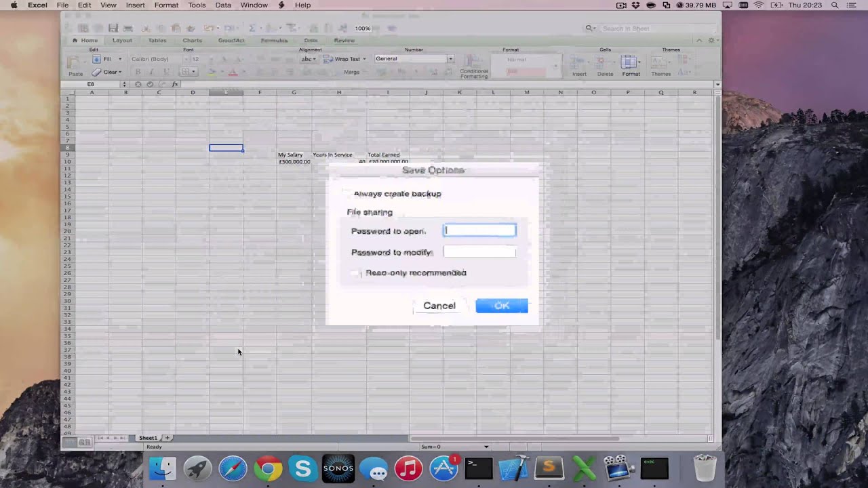The width and height of the screenshot is (868, 488).
Task: Open the Tools menu in menu bar
Action: click(x=197, y=5)
